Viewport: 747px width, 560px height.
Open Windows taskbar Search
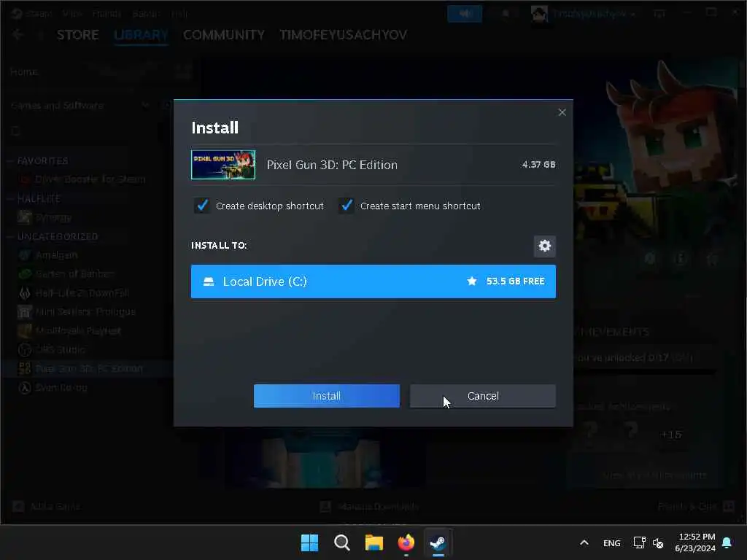(x=341, y=542)
